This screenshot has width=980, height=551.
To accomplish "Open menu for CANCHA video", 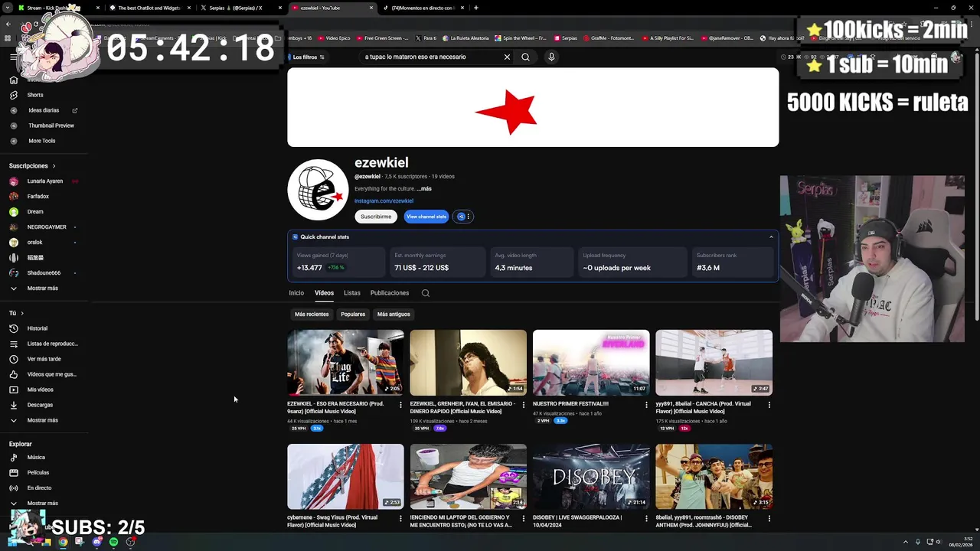I will (x=769, y=405).
